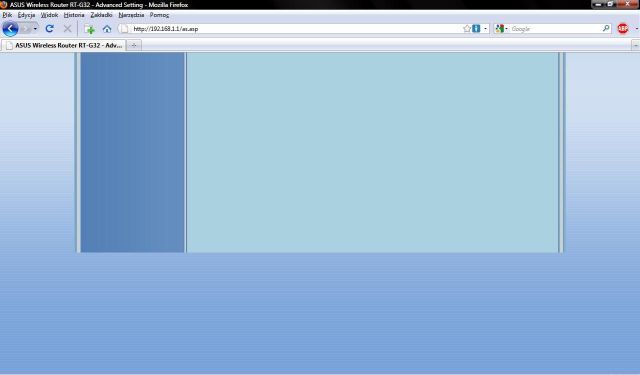Click the greyed Forward arrow button

26,29
